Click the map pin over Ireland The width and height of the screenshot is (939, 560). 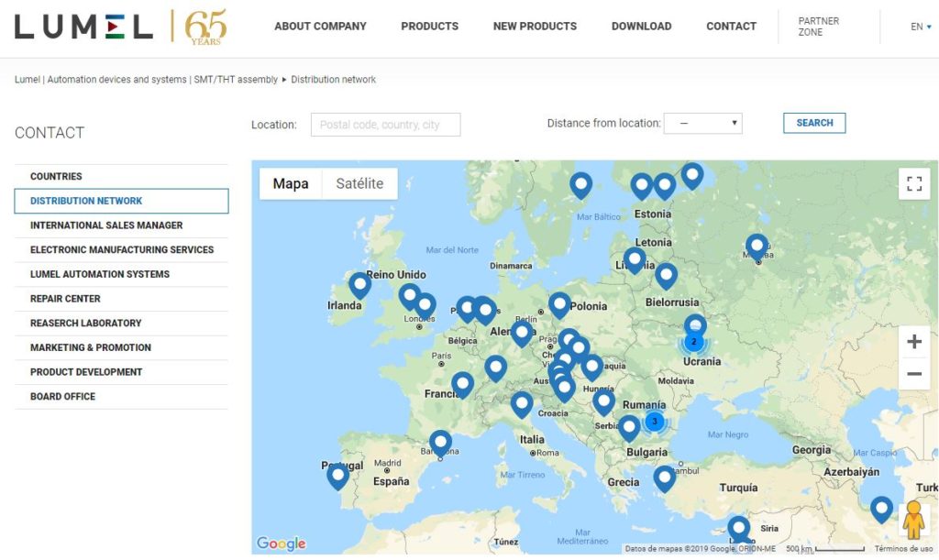click(359, 285)
